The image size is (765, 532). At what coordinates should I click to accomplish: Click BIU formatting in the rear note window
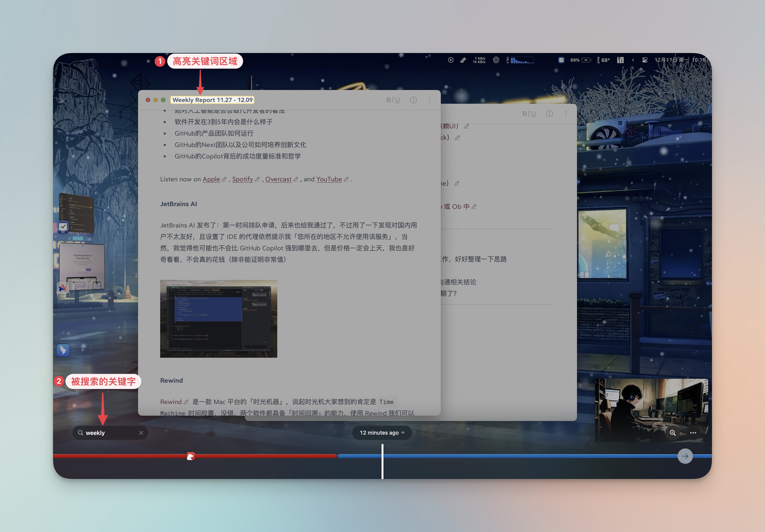coord(529,114)
